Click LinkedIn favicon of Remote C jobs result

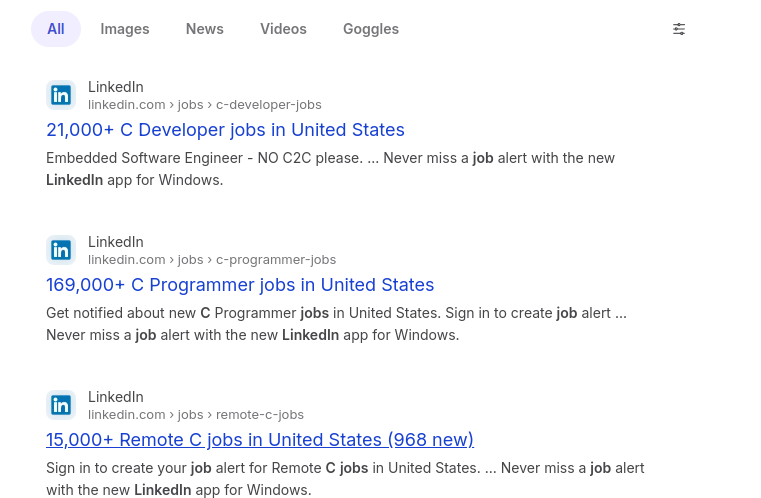pos(61,405)
